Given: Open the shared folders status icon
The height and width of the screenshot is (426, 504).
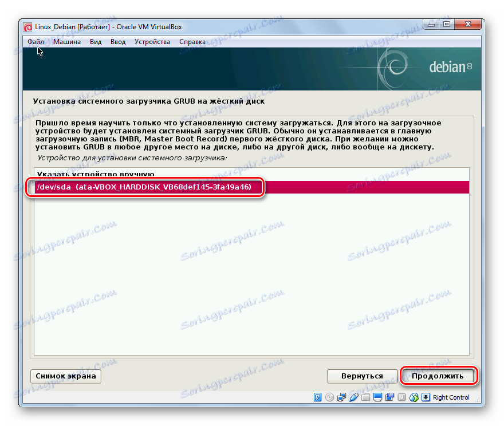Looking at the screenshot, I should [365, 397].
